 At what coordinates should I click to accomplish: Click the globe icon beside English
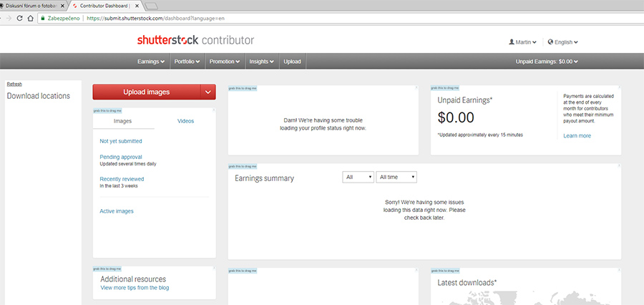tap(550, 42)
